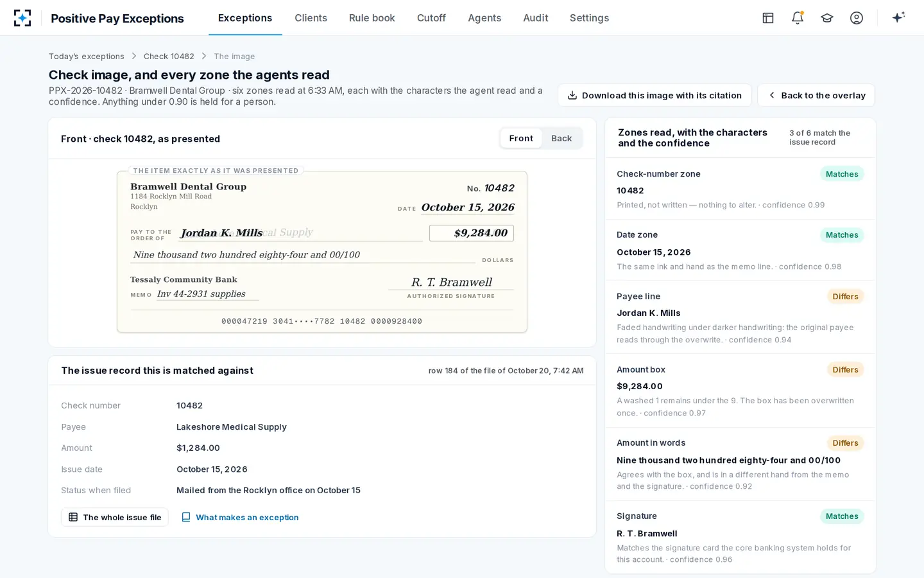Image resolution: width=924 pixels, height=578 pixels.
Task: Click payee value Lakeshore Medical Supply
Action: [232, 427]
